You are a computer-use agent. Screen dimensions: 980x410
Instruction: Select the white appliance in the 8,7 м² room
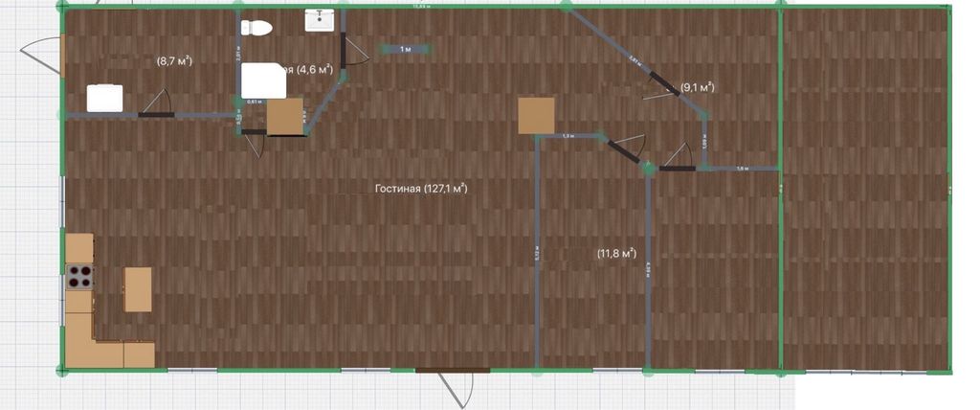pos(104,99)
